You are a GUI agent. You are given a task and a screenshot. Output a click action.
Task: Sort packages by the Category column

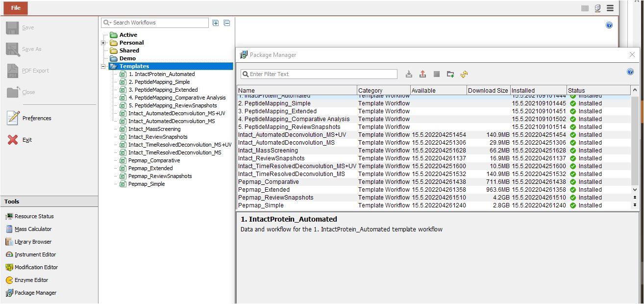coord(384,90)
